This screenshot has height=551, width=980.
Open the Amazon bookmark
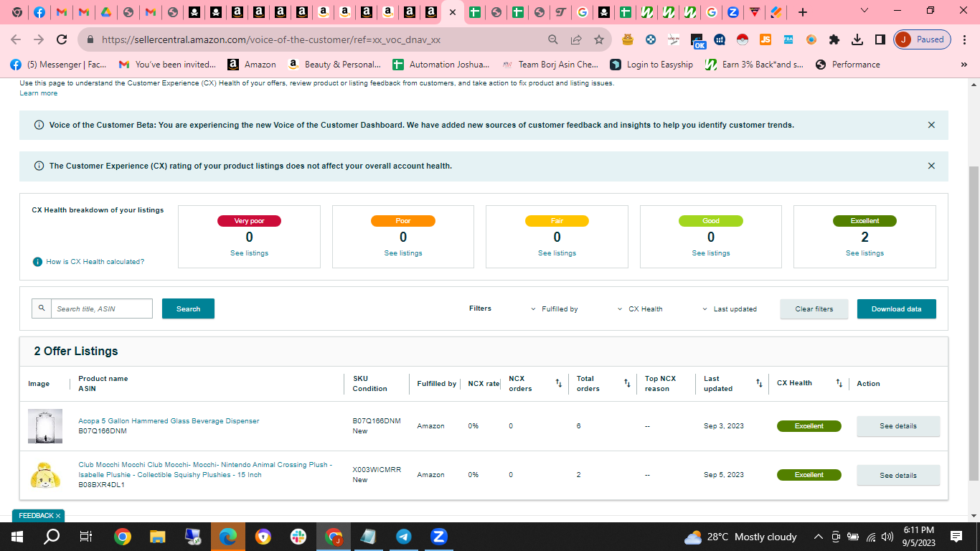click(x=252, y=65)
